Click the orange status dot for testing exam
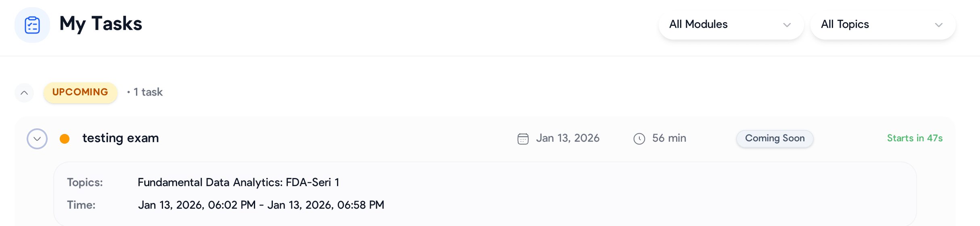 point(65,139)
